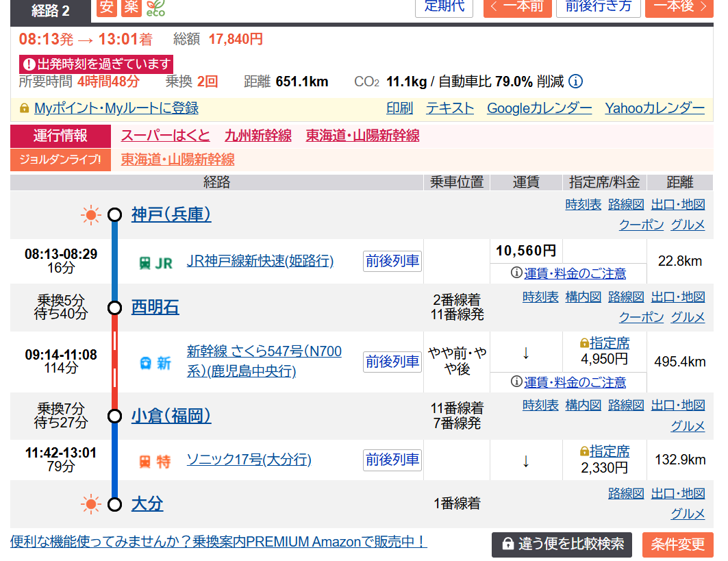Register route via Myポイント・Myルートに登録

(116, 108)
